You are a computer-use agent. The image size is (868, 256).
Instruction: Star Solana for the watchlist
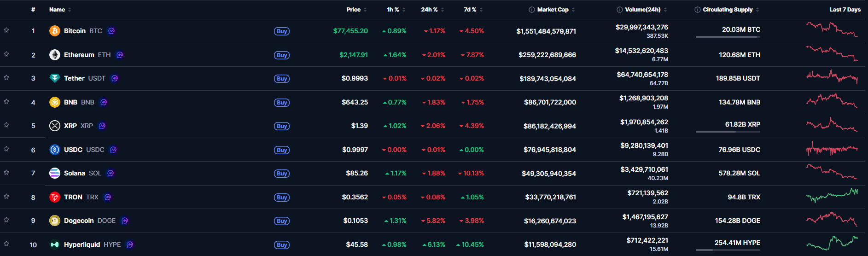click(6, 172)
